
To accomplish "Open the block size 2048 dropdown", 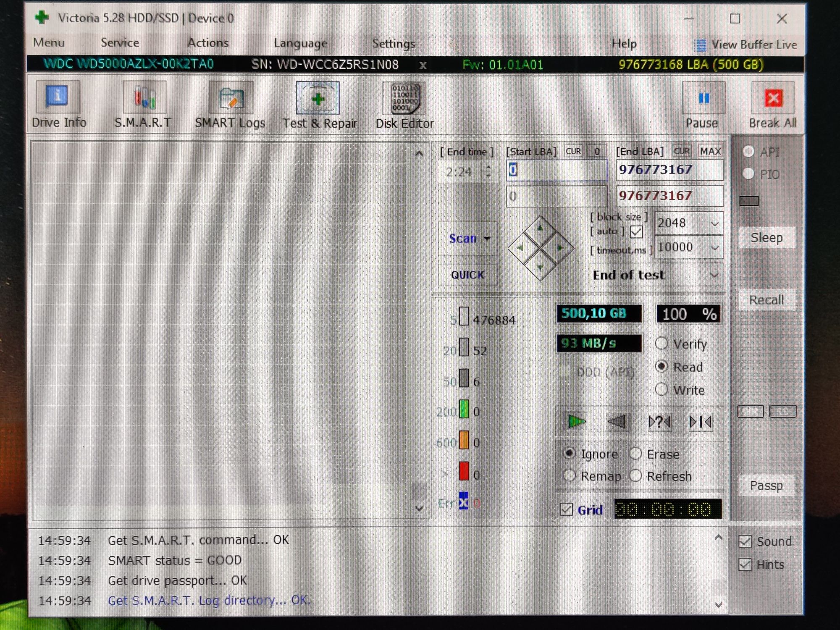I will click(714, 224).
